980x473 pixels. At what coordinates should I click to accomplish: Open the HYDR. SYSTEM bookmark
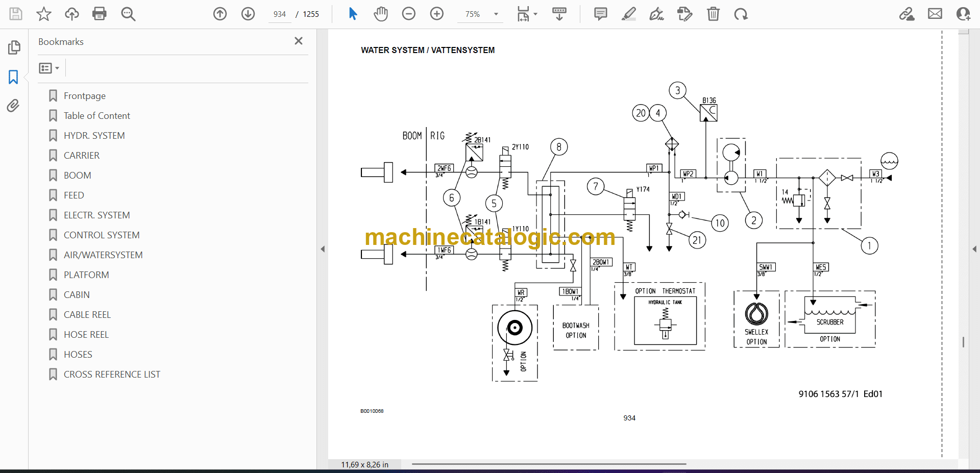94,136
